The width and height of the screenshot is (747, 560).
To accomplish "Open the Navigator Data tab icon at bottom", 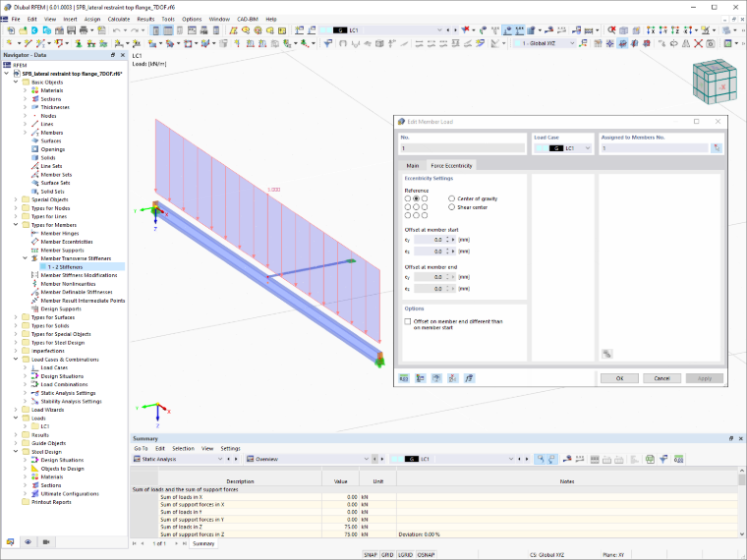I will point(10,542).
